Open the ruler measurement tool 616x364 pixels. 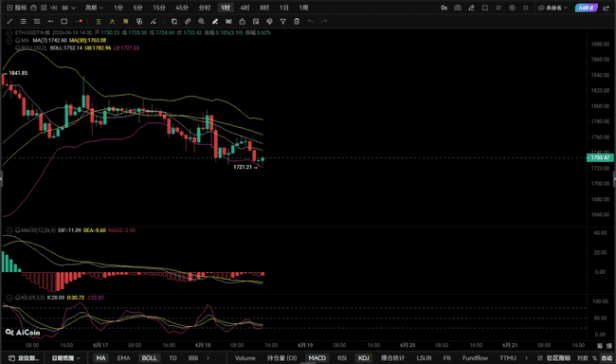click(188, 21)
